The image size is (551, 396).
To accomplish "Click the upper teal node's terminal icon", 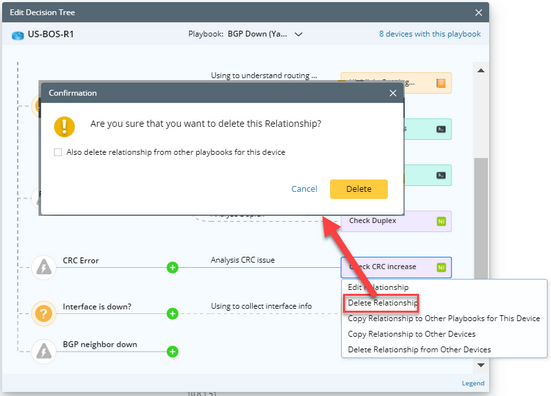I will tap(441, 129).
